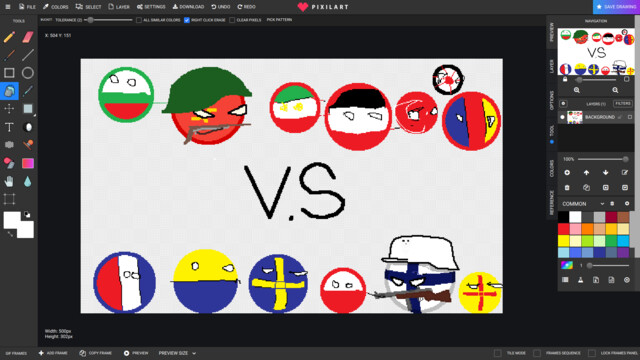Screen dimensions: 640x360
Task: Open the Settings menu
Action: click(x=151, y=7)
